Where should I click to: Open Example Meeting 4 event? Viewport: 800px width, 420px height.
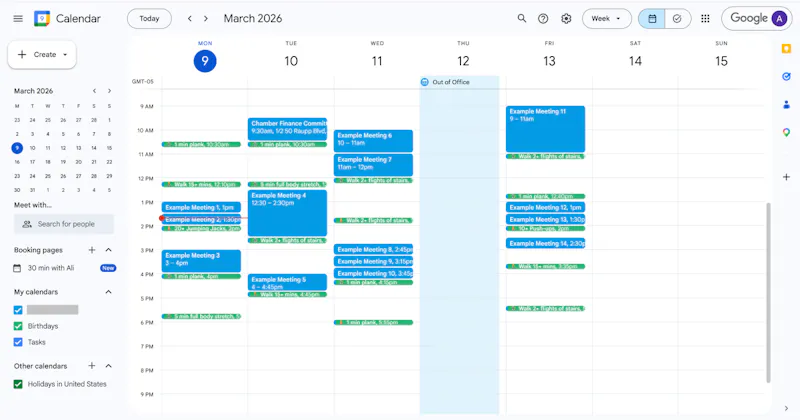click(x=287, y=213)
